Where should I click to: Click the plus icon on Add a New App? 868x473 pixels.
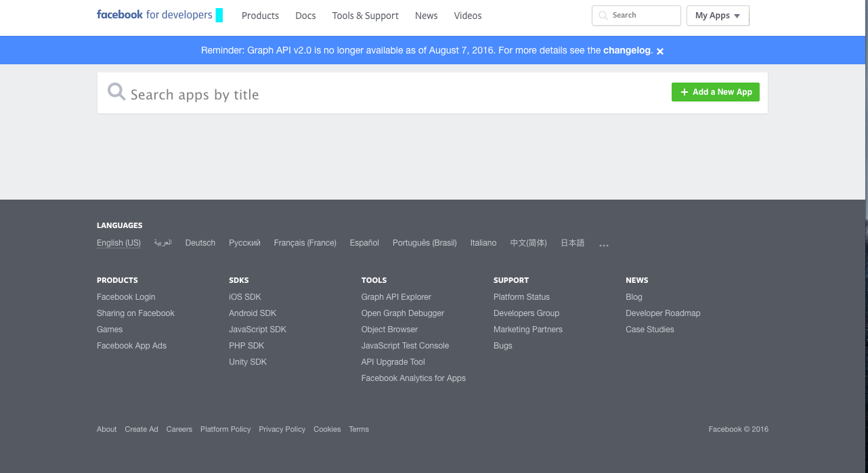pos(684,91)
